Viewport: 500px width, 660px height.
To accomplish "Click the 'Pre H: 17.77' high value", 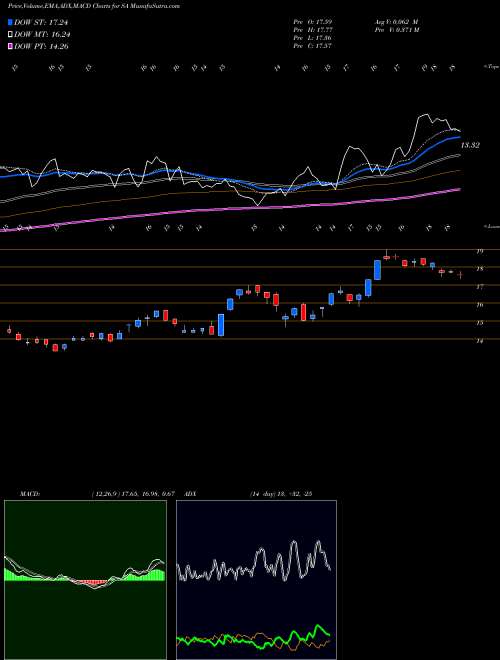I will [x=314, y=30].
